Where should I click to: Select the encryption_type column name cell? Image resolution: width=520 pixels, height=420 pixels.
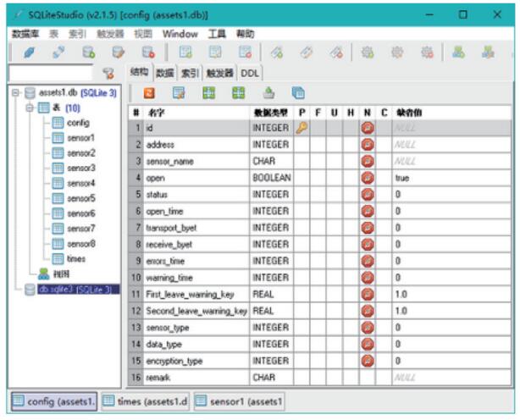[x=196, y=361]
